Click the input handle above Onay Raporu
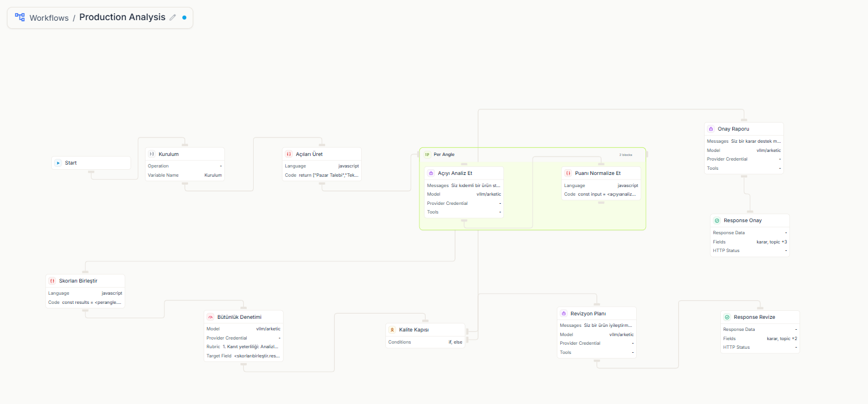868x404 pixels. (x=744, y=120)
